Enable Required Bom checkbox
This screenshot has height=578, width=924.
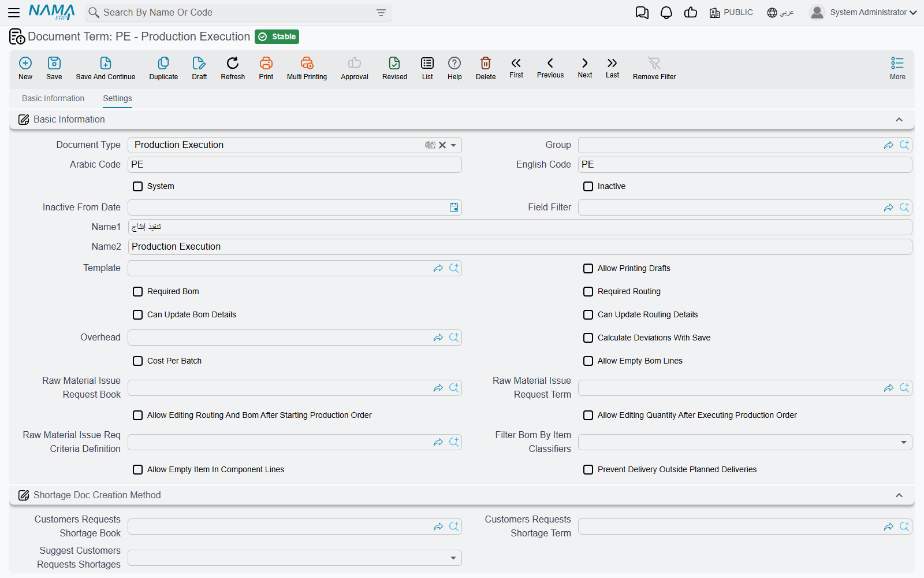[137, 291]
